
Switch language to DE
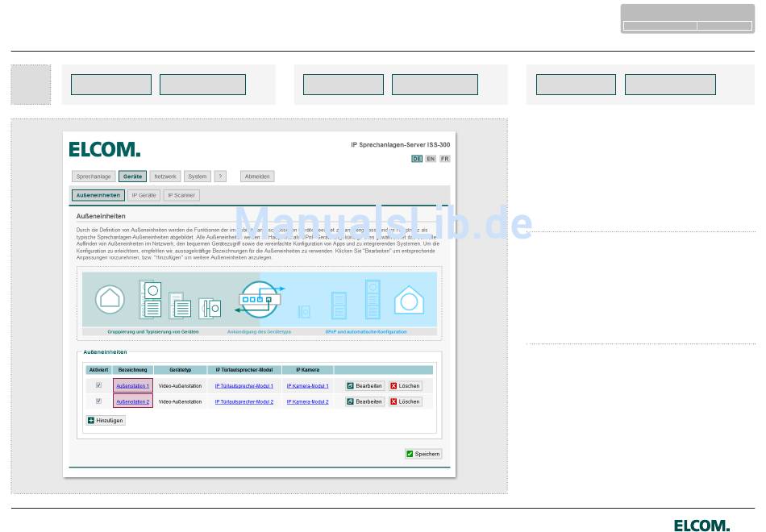(x=416, y=159)
